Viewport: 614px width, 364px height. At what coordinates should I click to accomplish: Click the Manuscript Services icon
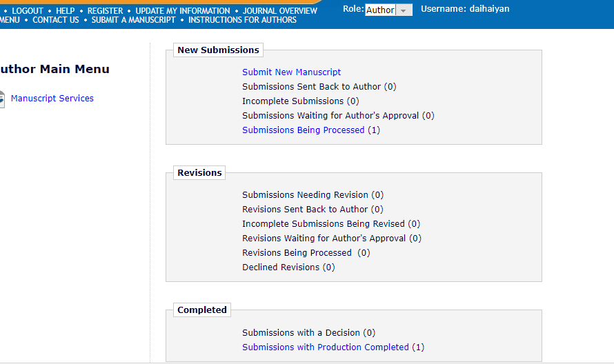[x=2, y=99]
